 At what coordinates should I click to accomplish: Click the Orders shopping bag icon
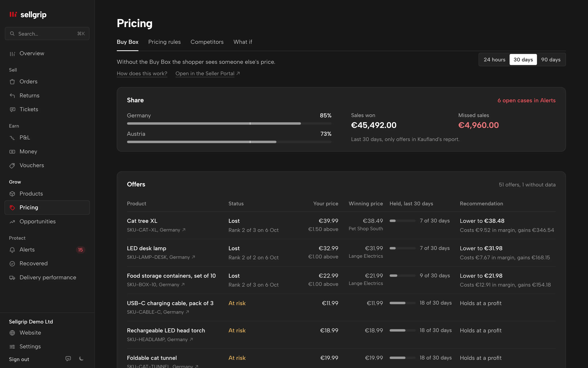click(12, 82)
